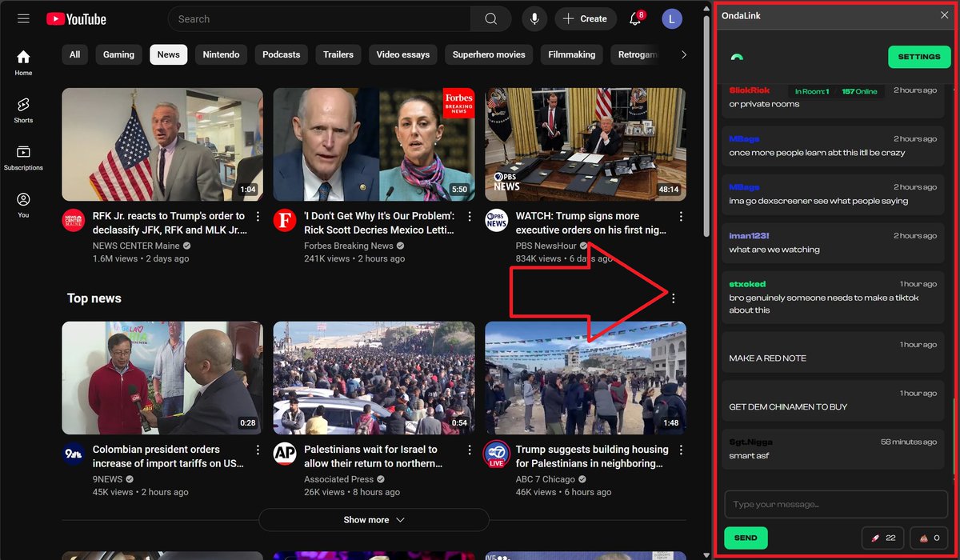Click the YouTube search field

point(320,18)
